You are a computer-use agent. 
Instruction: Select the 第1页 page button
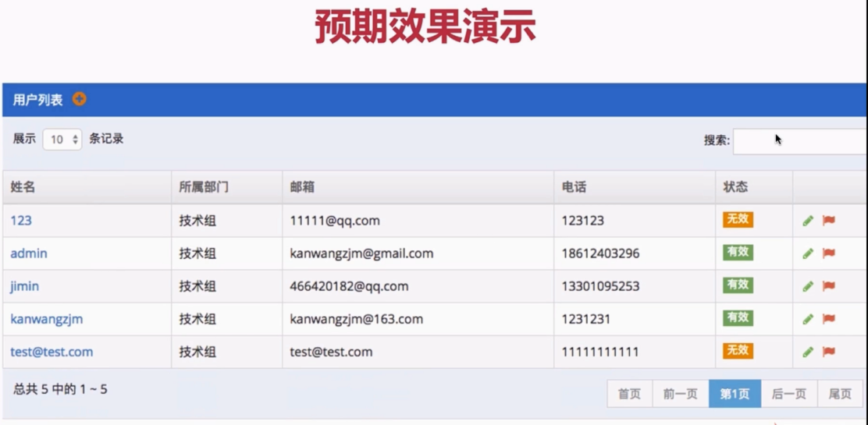[x=735, y=394]
